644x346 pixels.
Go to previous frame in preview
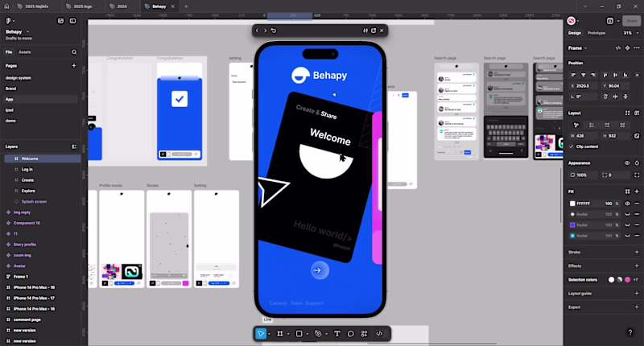[257, 31]
